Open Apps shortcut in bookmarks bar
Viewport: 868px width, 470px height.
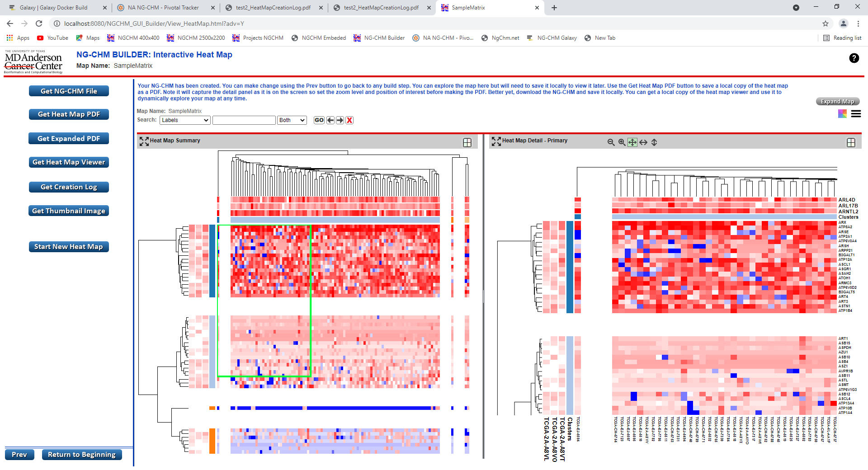(x=18, y=38)
